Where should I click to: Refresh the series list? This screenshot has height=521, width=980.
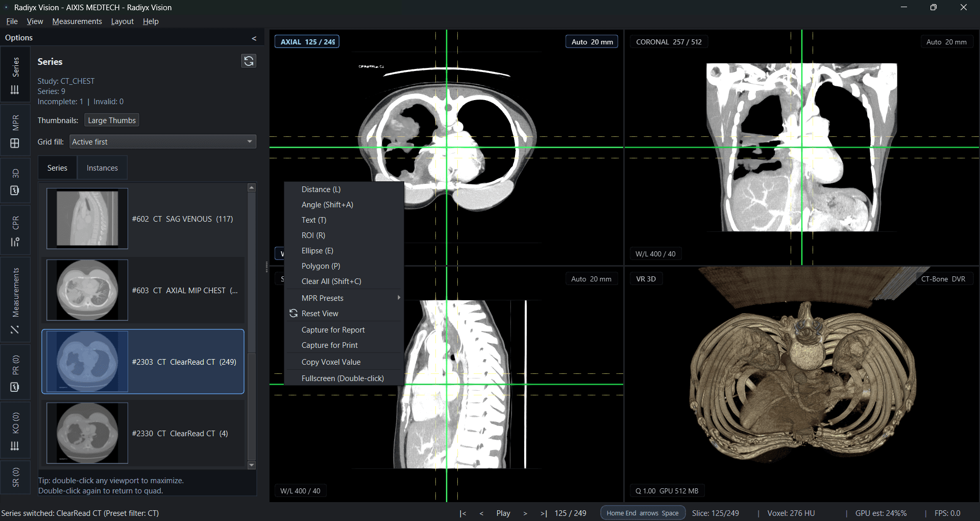[249, 61]
